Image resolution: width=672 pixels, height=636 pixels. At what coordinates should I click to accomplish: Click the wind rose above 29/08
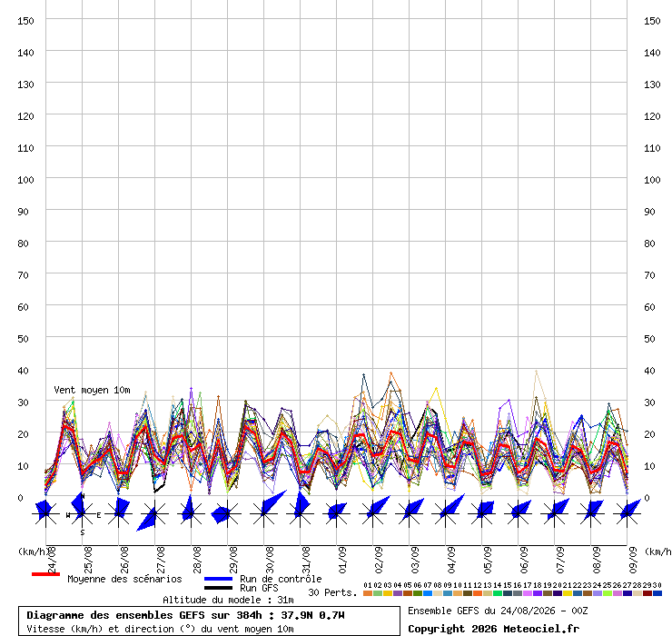[x=228, y=513]
